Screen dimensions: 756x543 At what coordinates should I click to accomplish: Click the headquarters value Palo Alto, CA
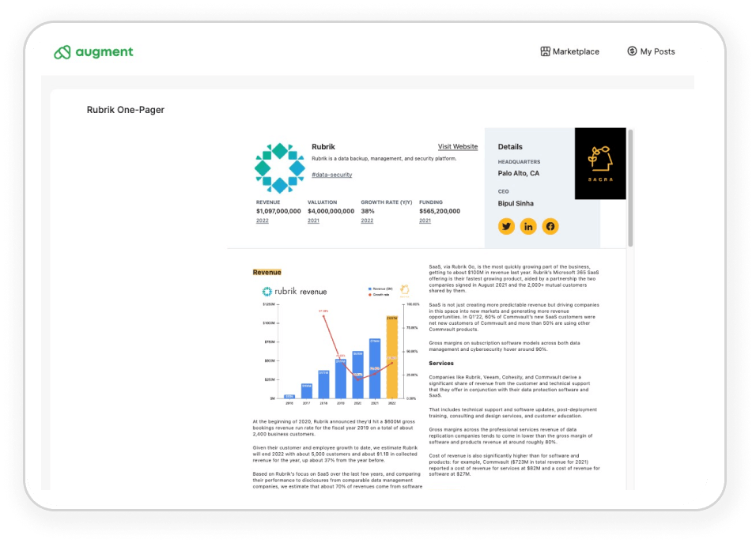click(519, 173)
